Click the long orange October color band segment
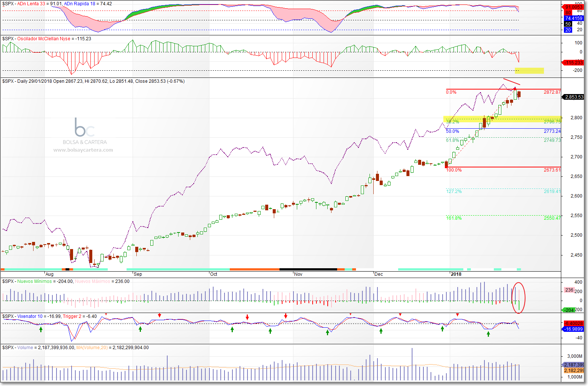The width and height of the screenshot is (588, 386). click(x=255, y=269)
